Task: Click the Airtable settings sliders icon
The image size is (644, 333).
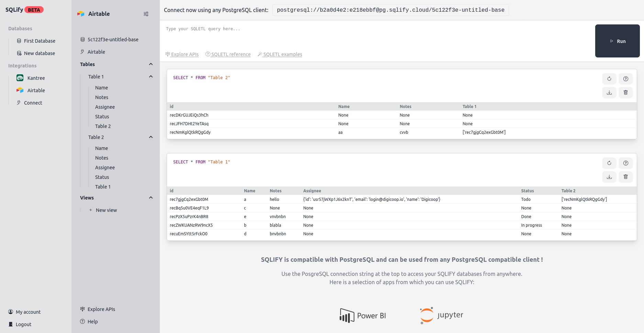Action: tap(146, 14)
